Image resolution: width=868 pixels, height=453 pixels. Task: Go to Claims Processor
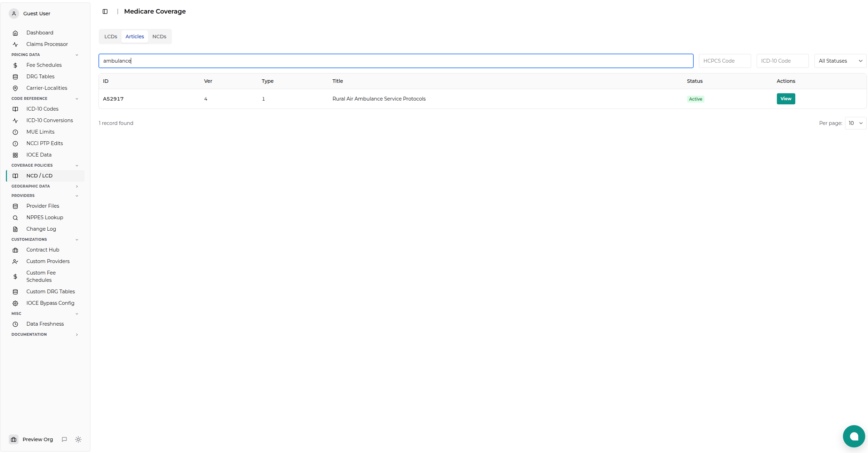[45, 44]
